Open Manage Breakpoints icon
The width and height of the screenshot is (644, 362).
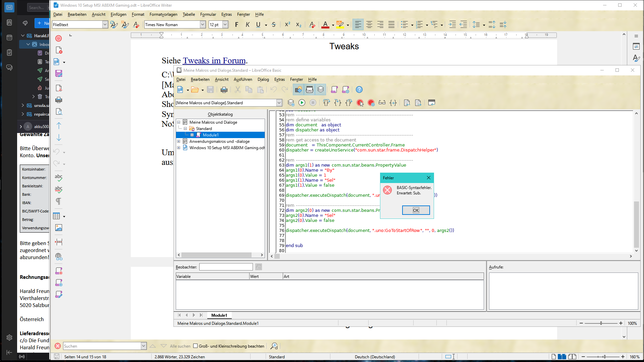click(x=371, y=103)
